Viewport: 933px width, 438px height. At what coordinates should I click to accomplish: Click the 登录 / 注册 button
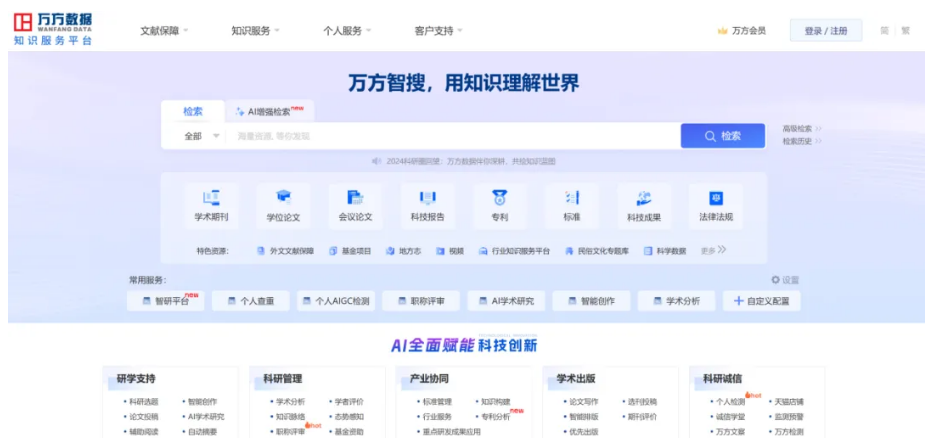pyautogui.click(x=825, y=31)
